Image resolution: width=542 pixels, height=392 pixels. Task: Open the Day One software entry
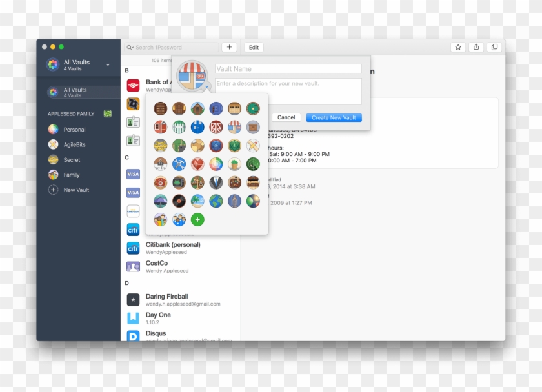181,318
